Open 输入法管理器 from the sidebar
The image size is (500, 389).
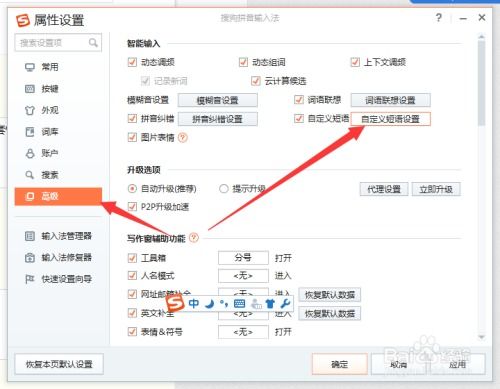click(58, 236)
